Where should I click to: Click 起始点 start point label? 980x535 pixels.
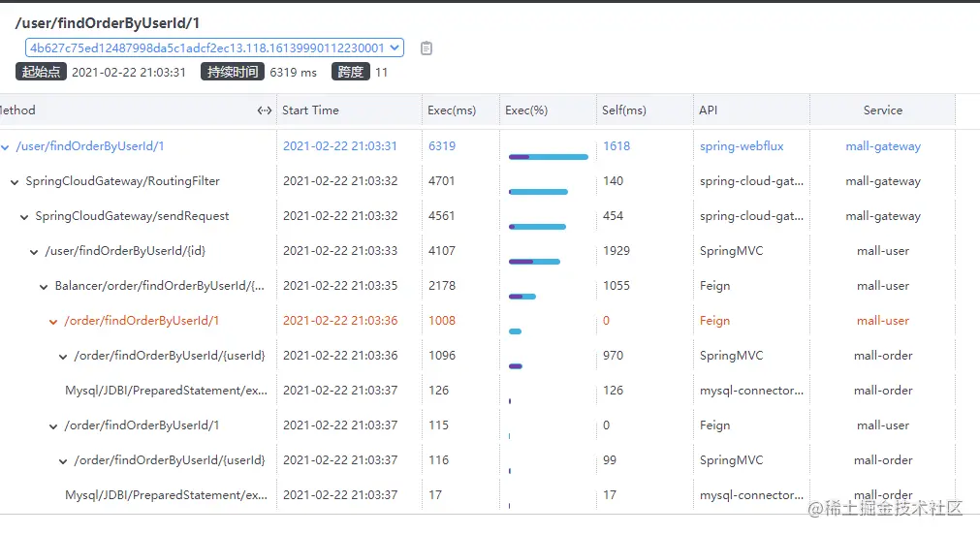tap(41, 72)
